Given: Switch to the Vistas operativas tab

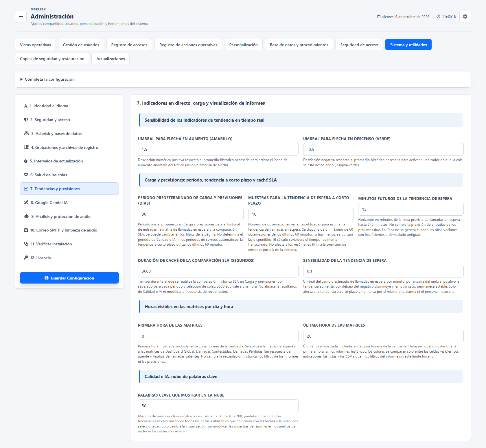Looking at the screenshot, I should pyautogui.click(x=35, y=45).
